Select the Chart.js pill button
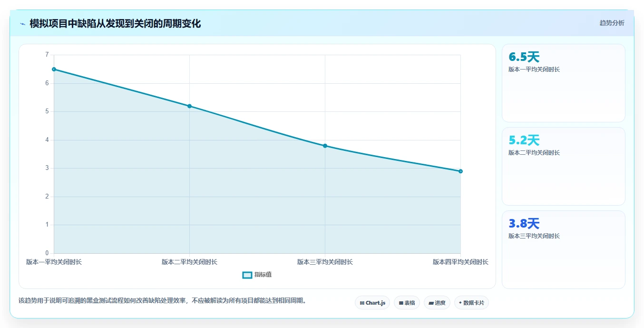This screenshot has height=328, width=644. (x=372, y=303)
